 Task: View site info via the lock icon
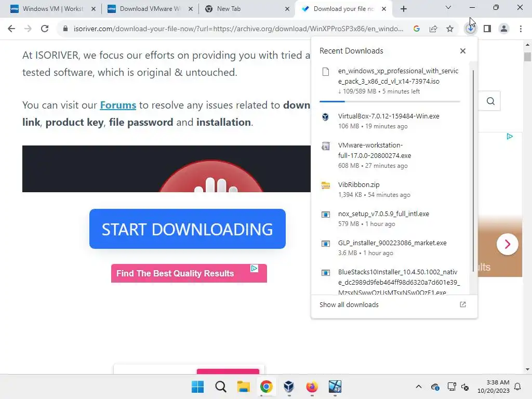(x=65, y=29)
